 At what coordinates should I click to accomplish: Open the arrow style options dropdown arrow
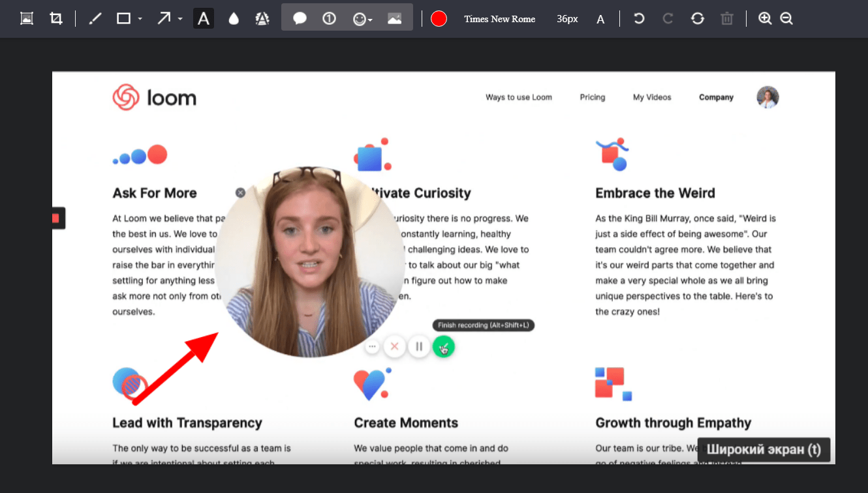coord(180,19)
